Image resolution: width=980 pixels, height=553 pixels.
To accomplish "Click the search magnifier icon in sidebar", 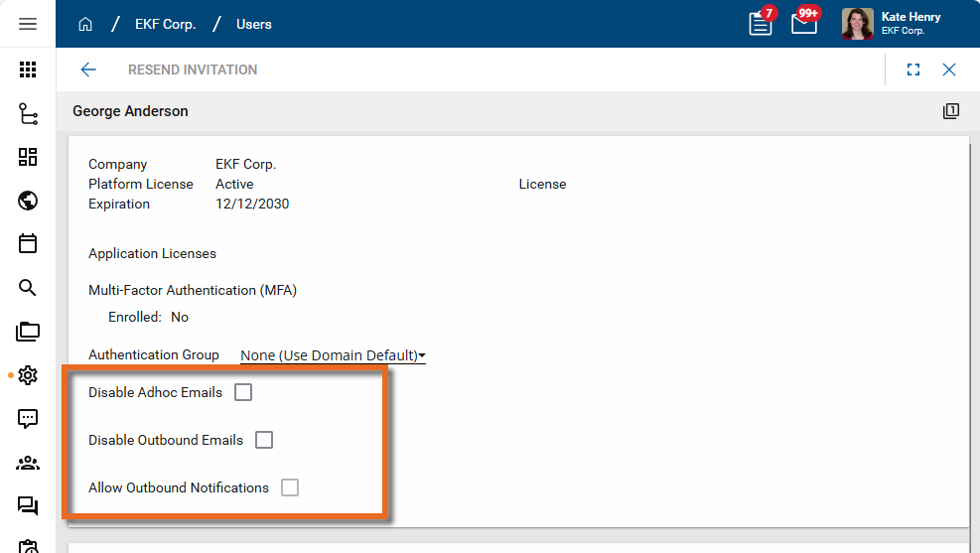I will pos(28,288).
